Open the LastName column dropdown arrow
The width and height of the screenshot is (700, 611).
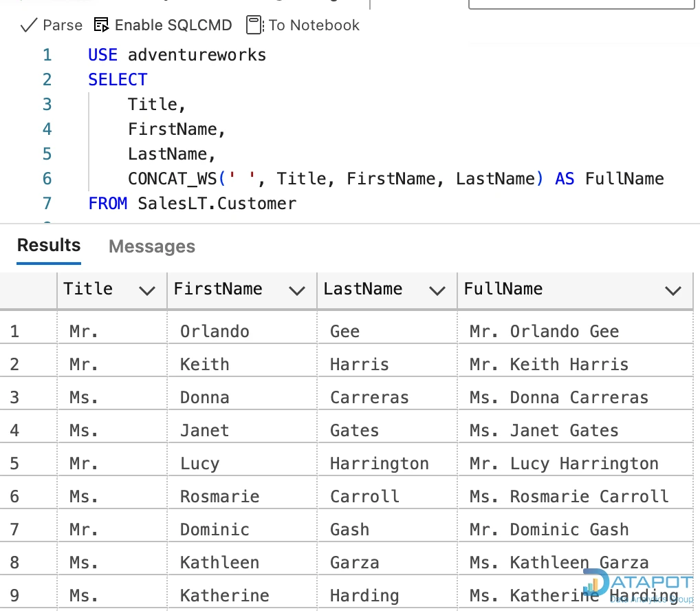click(437, 291)
